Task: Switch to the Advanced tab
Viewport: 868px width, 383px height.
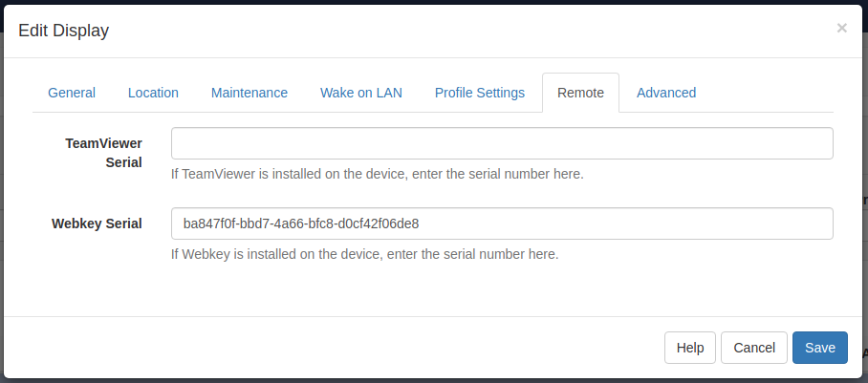Action: (666, 93)
